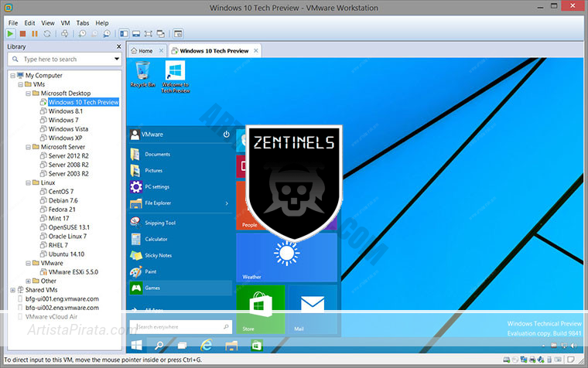
Task: Open Games in the Start menu
Action: pyautogui.click(x=181, y=288)
